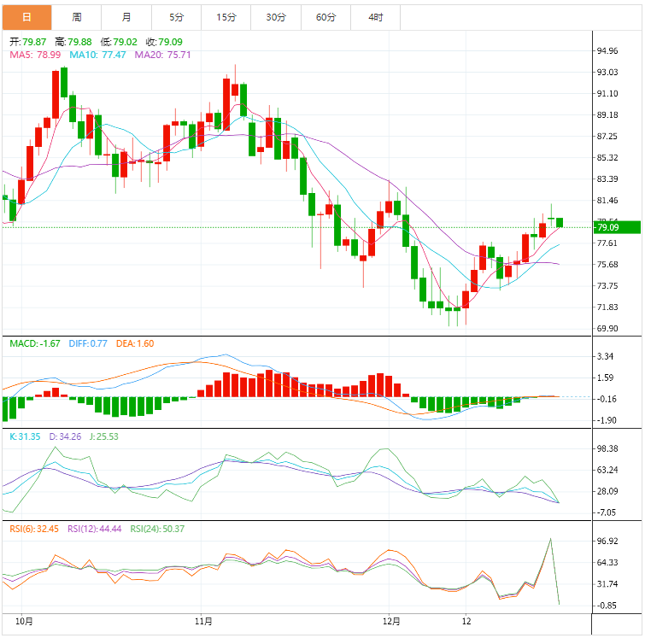Click the 3.34 MACD axis label
Screen dimensions: 645x644
click(605, 356)
